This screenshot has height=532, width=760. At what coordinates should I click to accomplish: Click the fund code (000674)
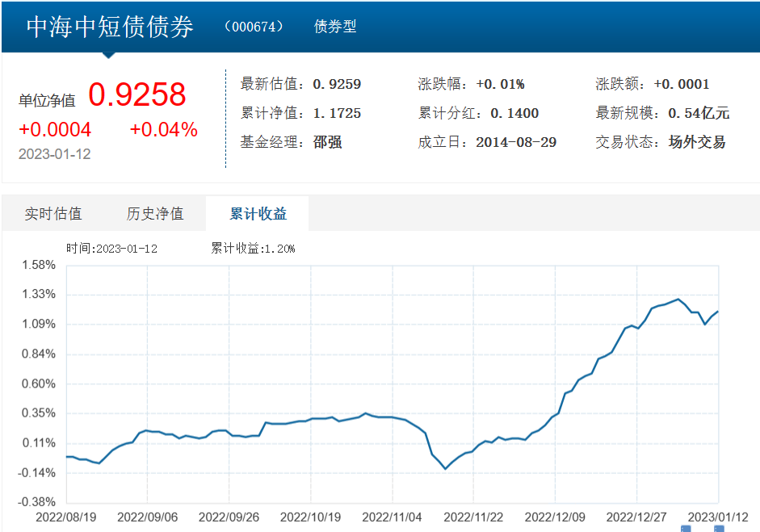tap(254, 26)
